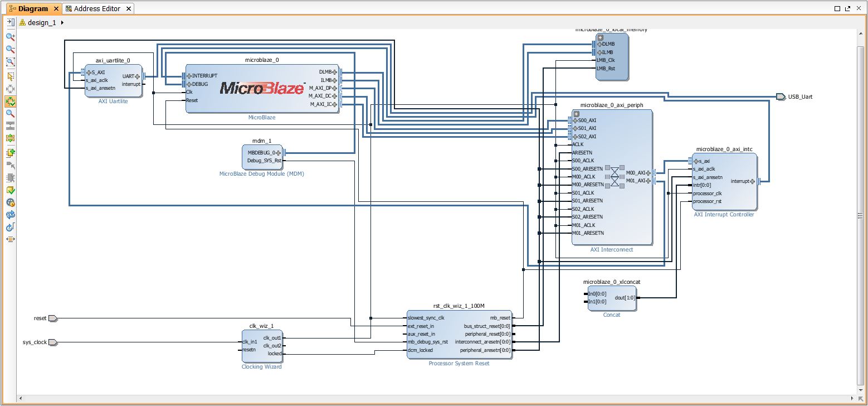Image resolution: width=868 pixels, height=406 pixels.
Task: Click the Add IP toolbar icon
Action: 10,153
